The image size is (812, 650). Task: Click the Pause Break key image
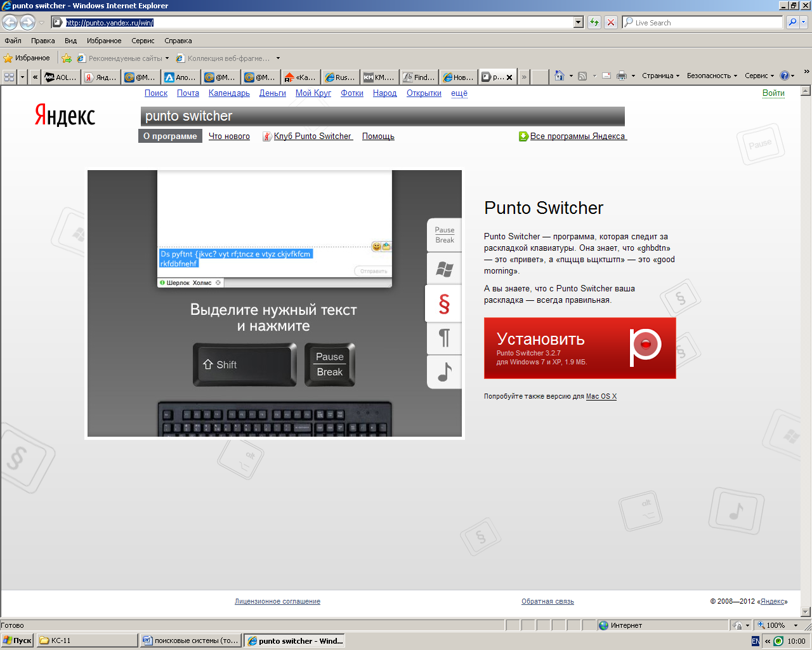coord(330,364)
